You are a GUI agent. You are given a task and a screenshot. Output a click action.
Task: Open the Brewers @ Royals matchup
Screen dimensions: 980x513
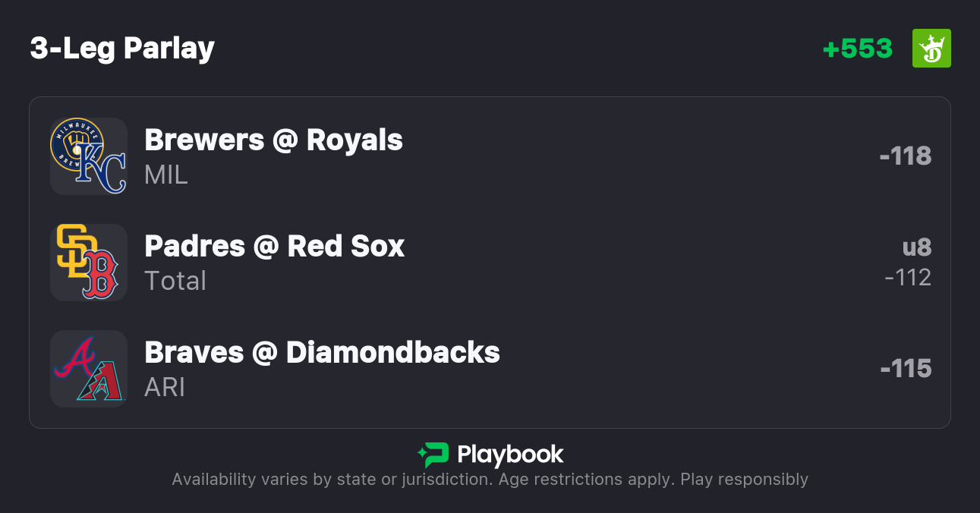(x=273, y=140)
